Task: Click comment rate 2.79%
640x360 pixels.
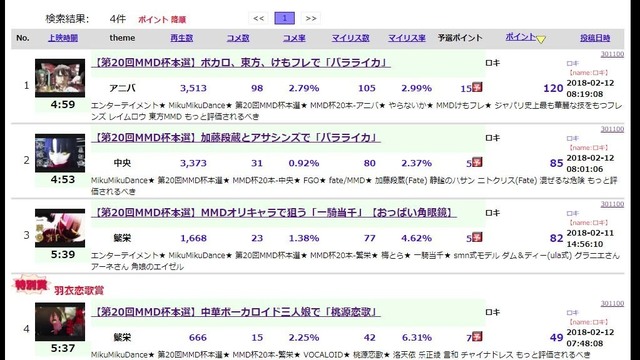Action: pyautogui.click(x=304, y=88)
